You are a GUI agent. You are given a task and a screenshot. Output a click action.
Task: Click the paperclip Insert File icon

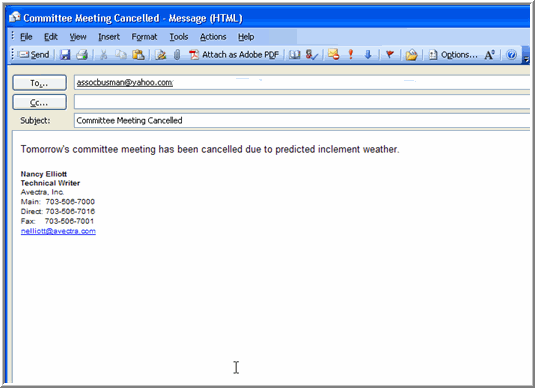pyautogui.click(x=177, y=55)
